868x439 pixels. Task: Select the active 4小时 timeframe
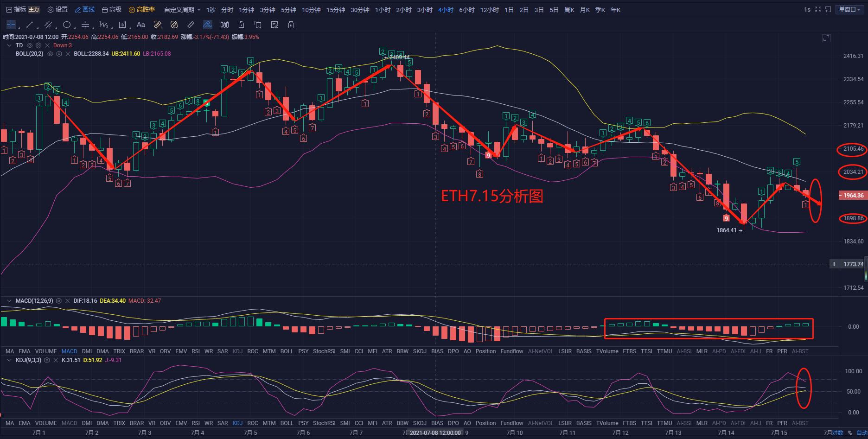point(446,10)
